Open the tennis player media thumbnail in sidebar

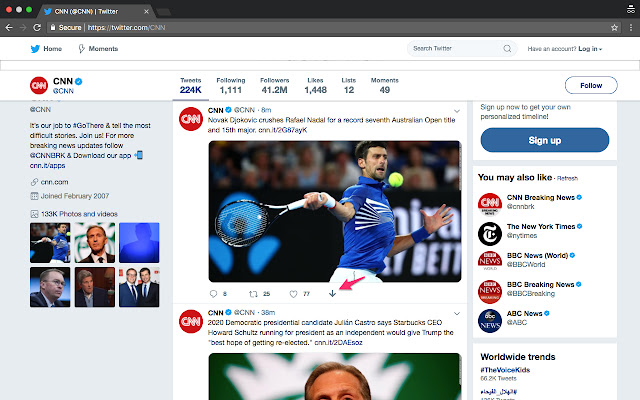pyautogui.click(x=50, y=242)
